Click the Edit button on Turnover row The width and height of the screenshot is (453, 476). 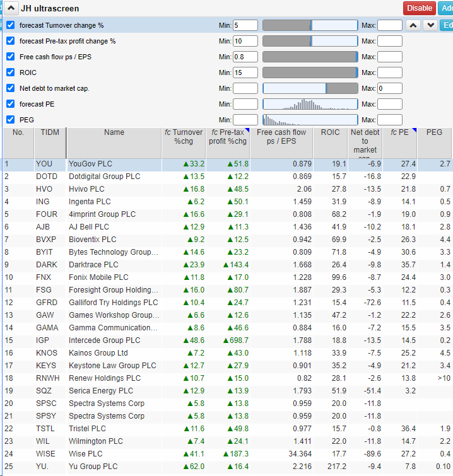(447, 25)
